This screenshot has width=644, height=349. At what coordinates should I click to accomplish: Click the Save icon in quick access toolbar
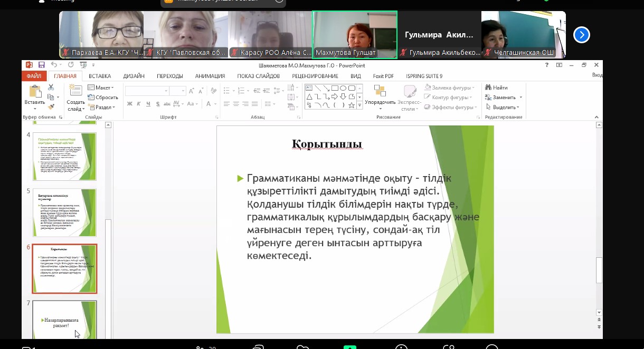click(41, 65)
